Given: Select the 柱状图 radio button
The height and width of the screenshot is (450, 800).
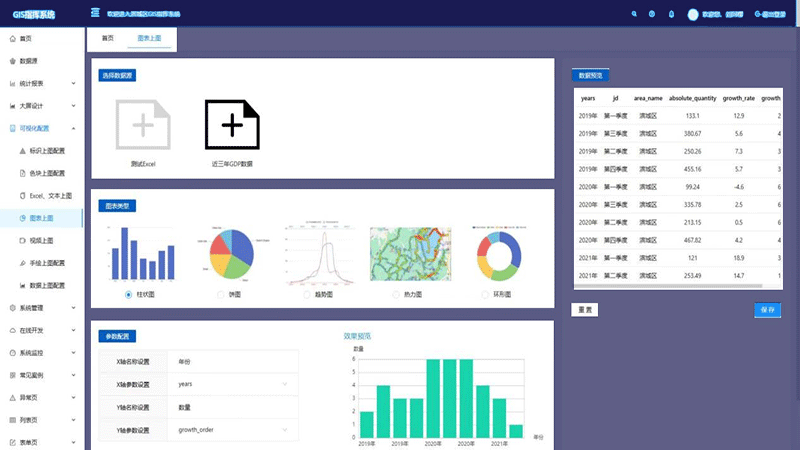Looking at the screenshot, I should (129, 295).
